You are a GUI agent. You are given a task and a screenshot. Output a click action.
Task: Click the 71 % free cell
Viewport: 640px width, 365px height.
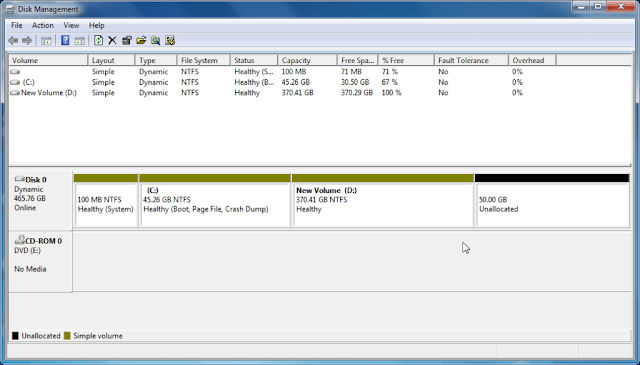click(x=389, y=72)
